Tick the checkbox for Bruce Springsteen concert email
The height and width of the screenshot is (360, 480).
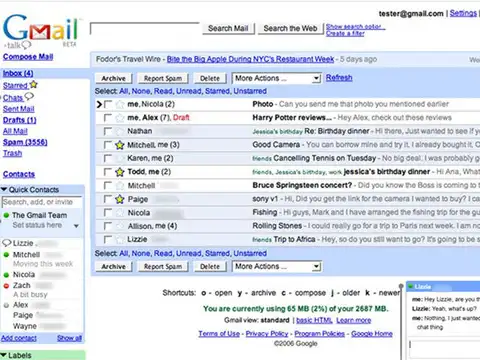107,185
